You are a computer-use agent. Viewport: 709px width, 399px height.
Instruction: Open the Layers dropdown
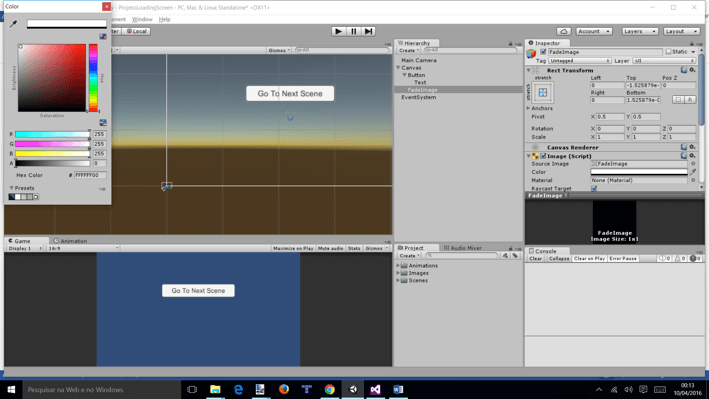[x=639, y=31]
